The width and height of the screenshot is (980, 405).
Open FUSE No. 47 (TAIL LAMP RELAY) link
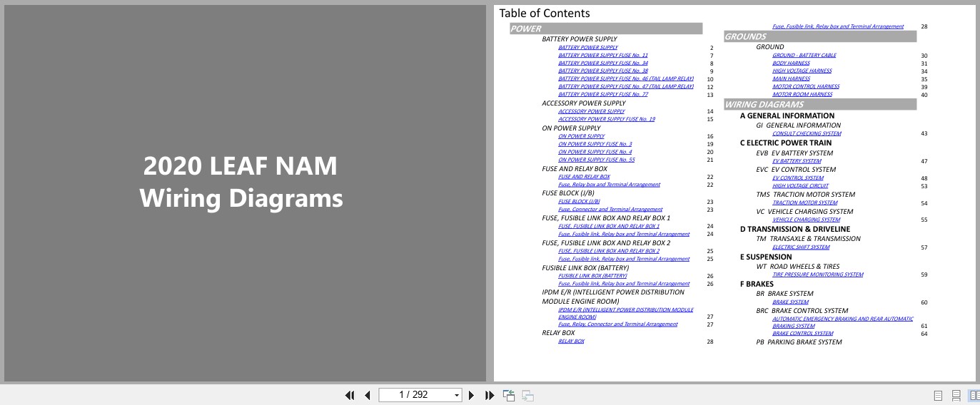pos(626,86)
